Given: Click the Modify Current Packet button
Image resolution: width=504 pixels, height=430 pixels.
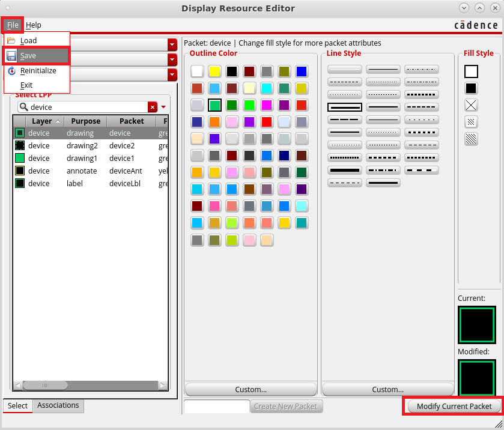Looking at the screenshot, I should tap(454, 407).
